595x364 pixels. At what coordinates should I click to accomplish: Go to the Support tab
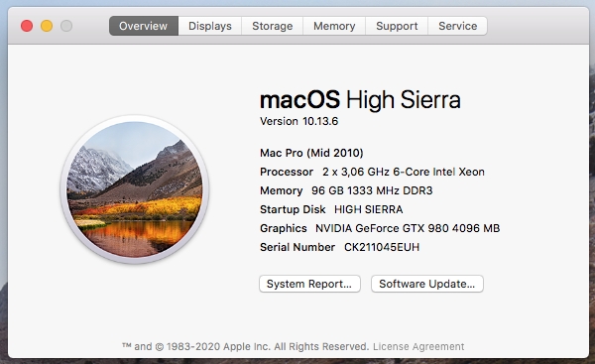(397, 26)
